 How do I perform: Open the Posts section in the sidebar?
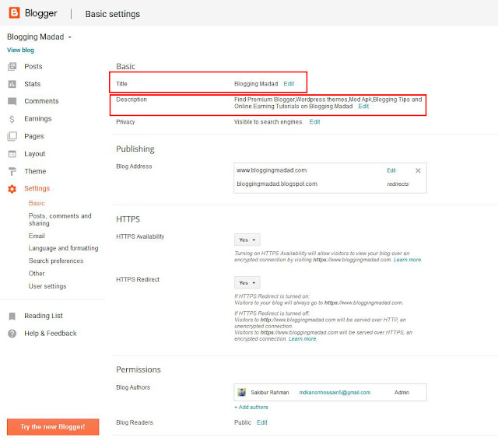coord(33,66)
